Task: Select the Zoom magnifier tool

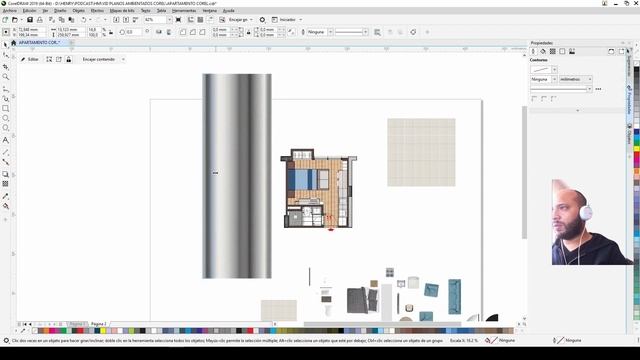Action: click(5, 77)
